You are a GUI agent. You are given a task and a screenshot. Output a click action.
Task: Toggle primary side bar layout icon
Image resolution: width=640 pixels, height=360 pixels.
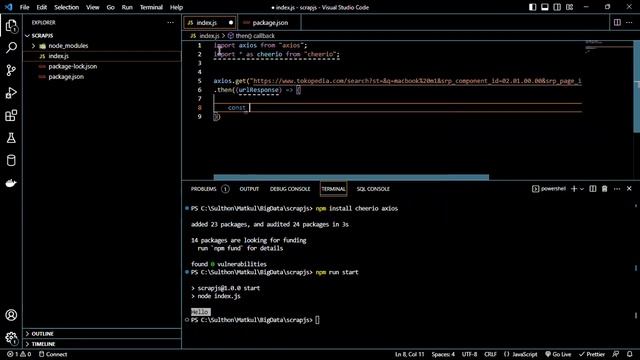click(532, 7)
